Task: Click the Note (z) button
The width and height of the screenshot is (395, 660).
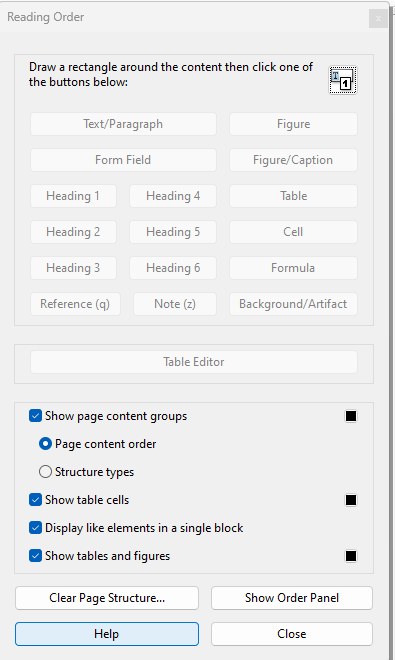Action: [175, 304]
